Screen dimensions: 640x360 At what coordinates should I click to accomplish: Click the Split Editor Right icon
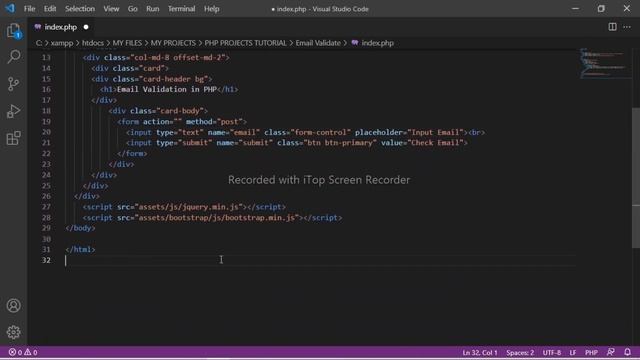coord(612,27)
